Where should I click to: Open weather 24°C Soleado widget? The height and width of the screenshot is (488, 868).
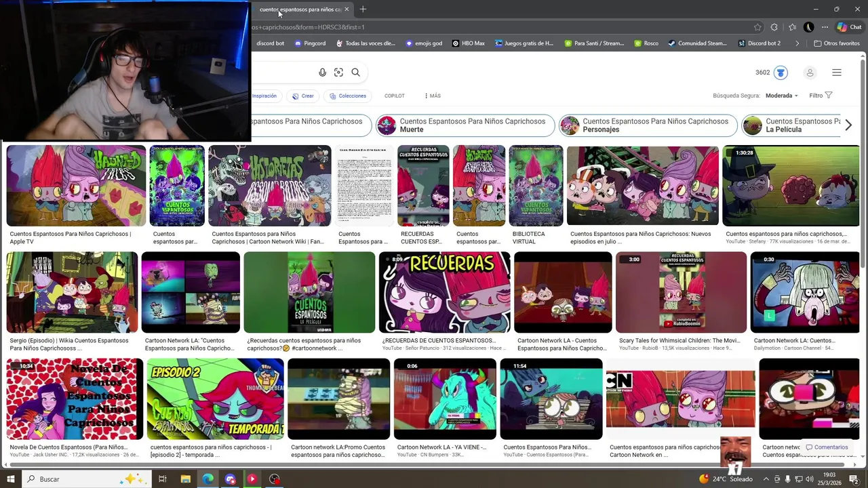(x=726, y=479)
